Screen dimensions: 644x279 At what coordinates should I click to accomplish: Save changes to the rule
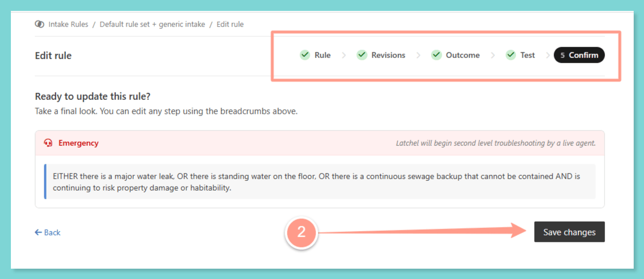pos(569,232)
